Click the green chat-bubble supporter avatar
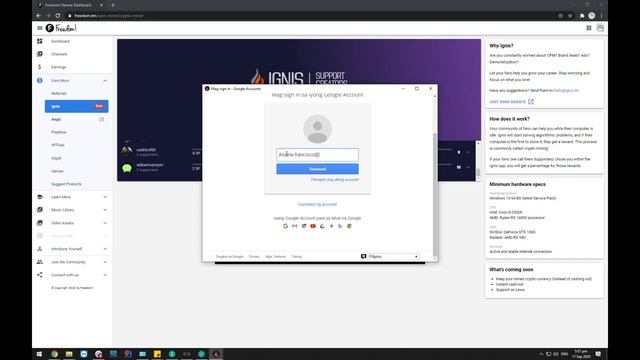This screenshot has height=360, width=640. click(x=127, y=167)
